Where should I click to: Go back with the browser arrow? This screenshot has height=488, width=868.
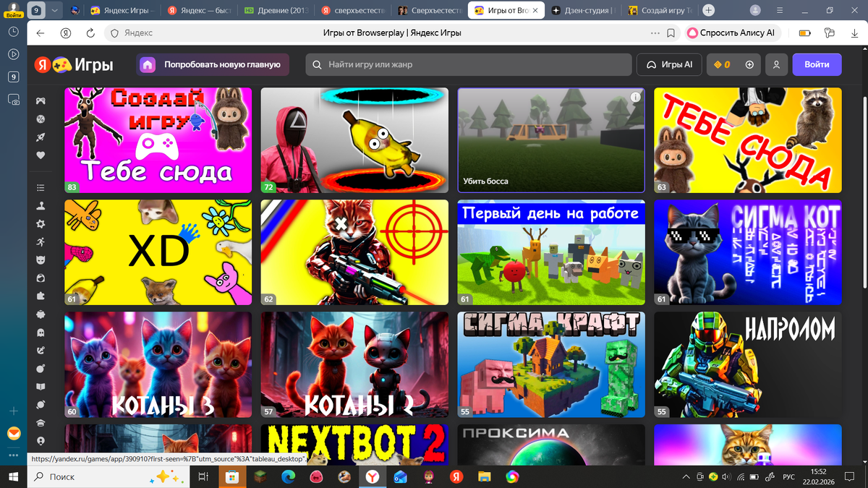tap(41, 33)
